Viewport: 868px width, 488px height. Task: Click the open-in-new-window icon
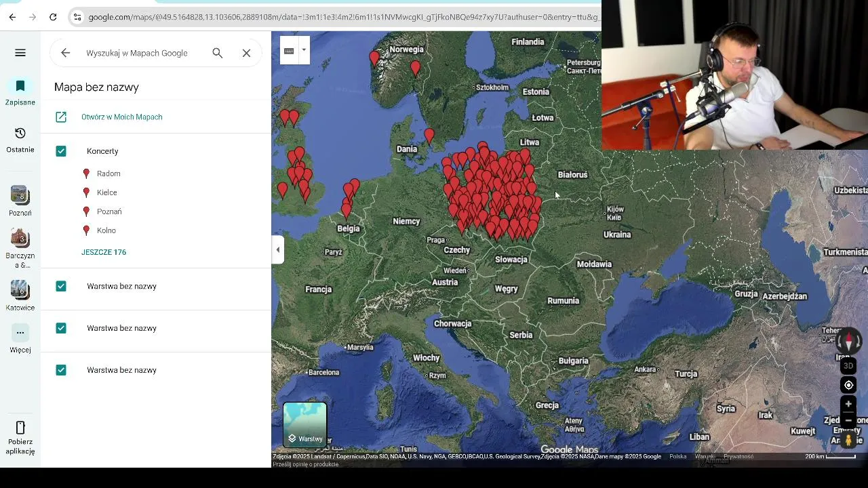coord(61,117)
